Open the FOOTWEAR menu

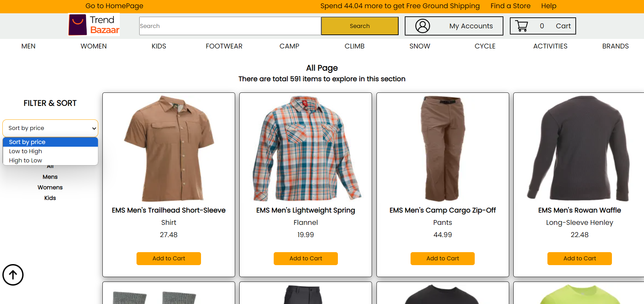pyautogui.click(x=224, y=46)
